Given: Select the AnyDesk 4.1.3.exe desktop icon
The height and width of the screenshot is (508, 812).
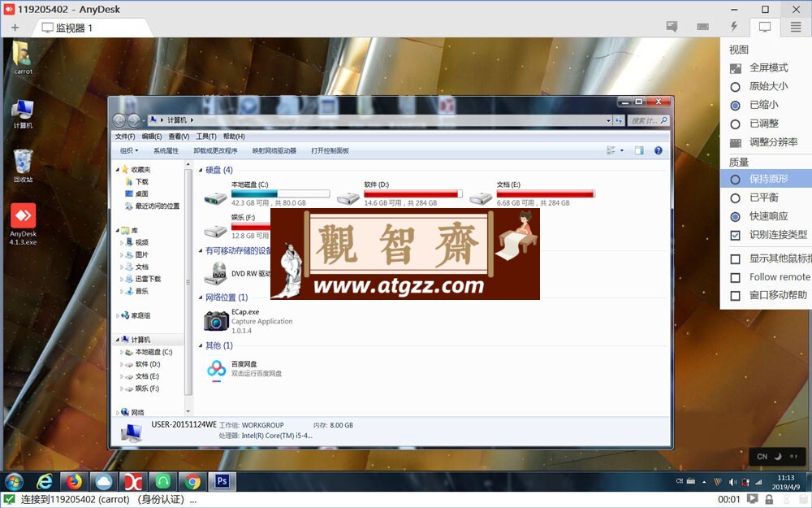Looking at the screenshot, I should (x=23, y=224).
